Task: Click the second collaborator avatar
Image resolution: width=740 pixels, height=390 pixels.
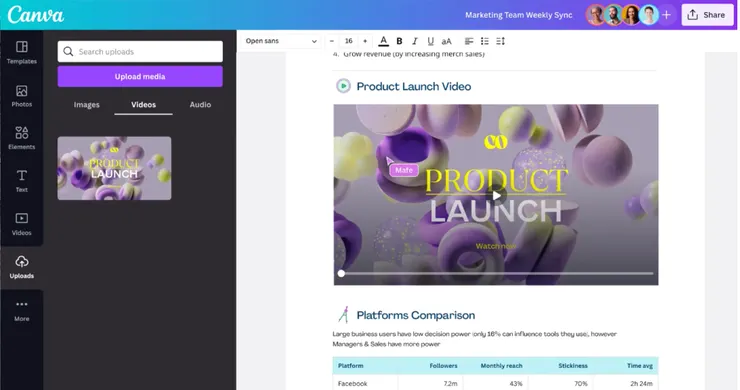Action: pos(614,15)
